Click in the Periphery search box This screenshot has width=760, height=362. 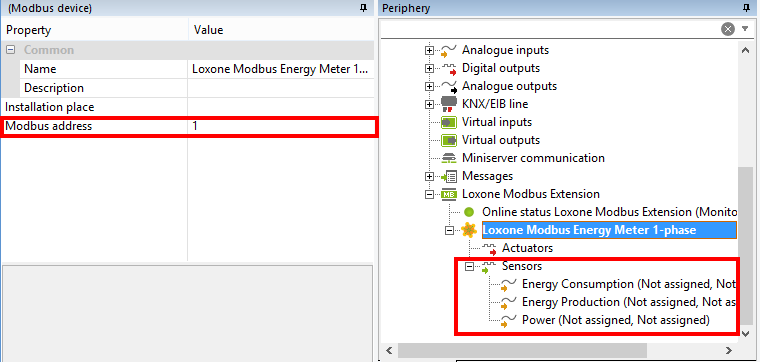point(550,29)
